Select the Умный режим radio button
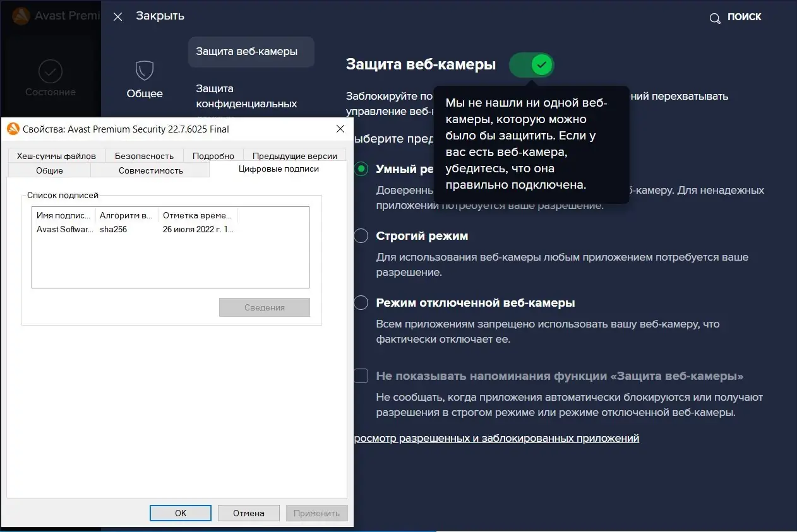 361,169
